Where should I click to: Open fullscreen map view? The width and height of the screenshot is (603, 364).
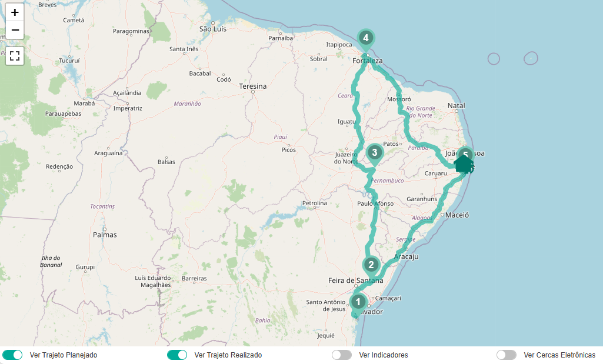pyautogui.click(x=15, y=56)
